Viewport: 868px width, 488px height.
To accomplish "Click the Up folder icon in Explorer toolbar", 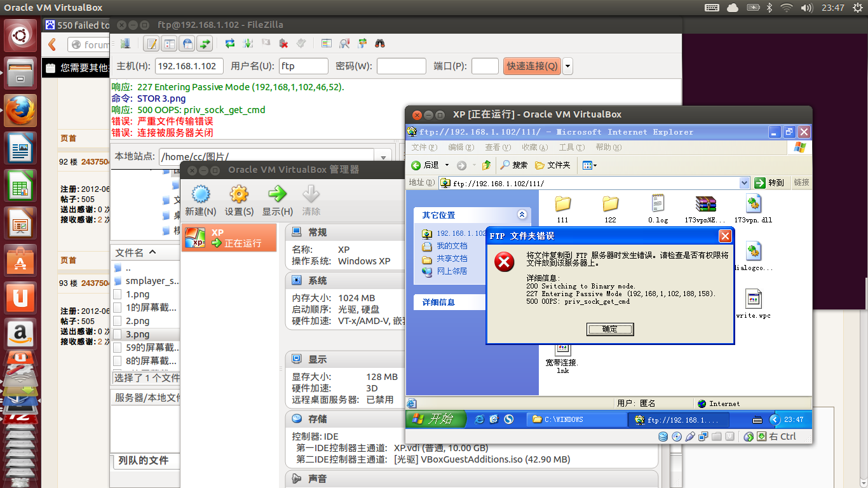I will [487, 165].
